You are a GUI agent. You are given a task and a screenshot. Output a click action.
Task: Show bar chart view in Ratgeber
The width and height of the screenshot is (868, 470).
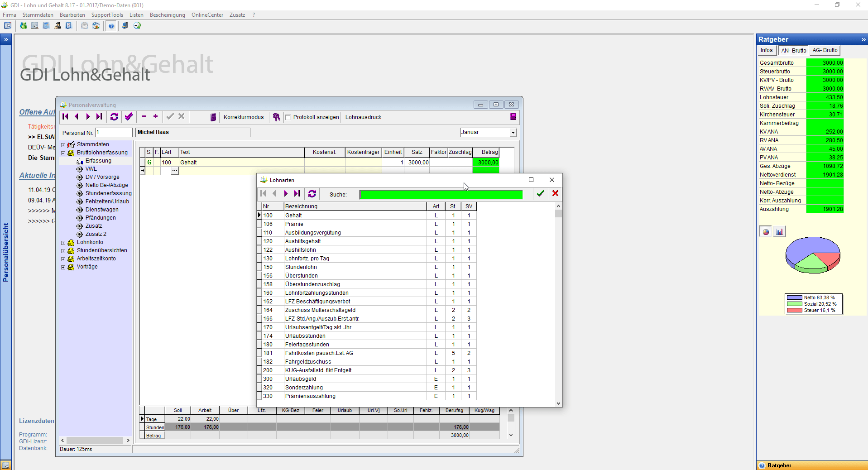click(x=779, y=232)
